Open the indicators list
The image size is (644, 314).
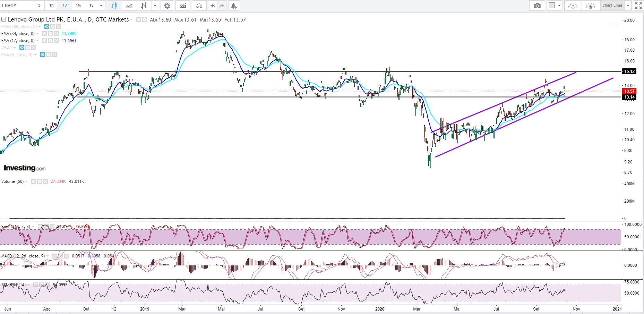183,6
